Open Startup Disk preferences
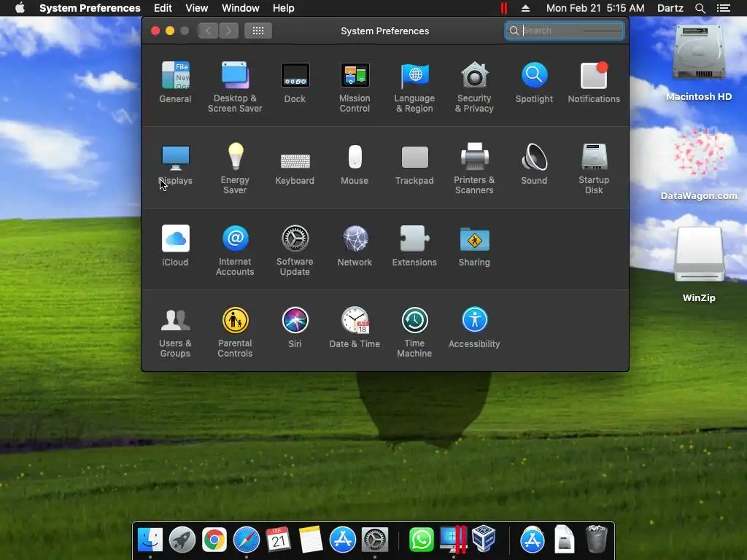747x560 pixels. (x=594, y=168)
